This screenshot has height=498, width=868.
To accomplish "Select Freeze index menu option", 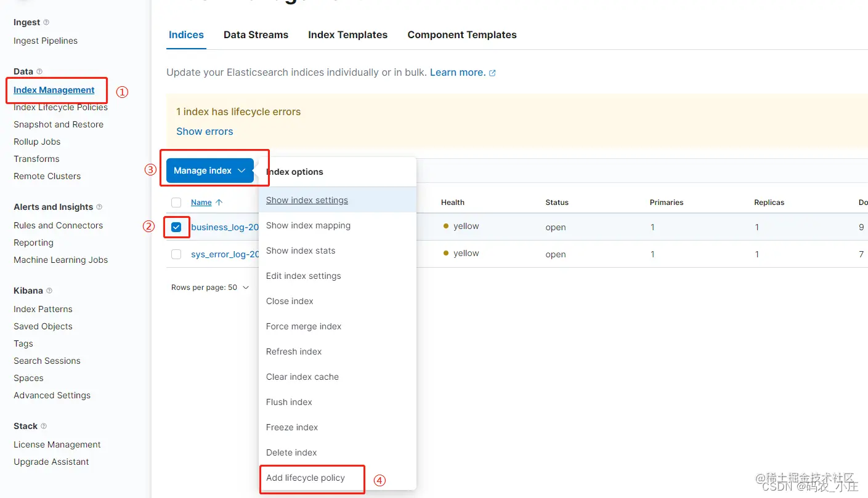I will point(338,427).
